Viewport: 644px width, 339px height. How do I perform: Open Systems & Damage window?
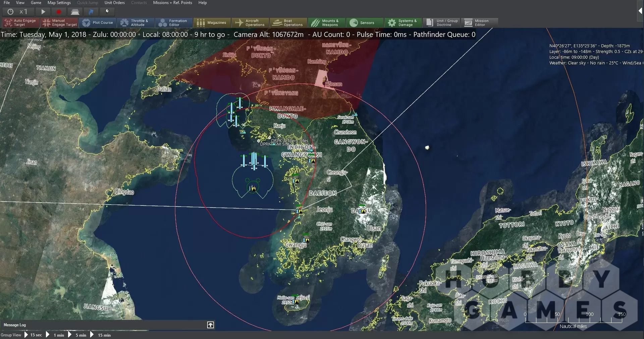tap(403, 22)
